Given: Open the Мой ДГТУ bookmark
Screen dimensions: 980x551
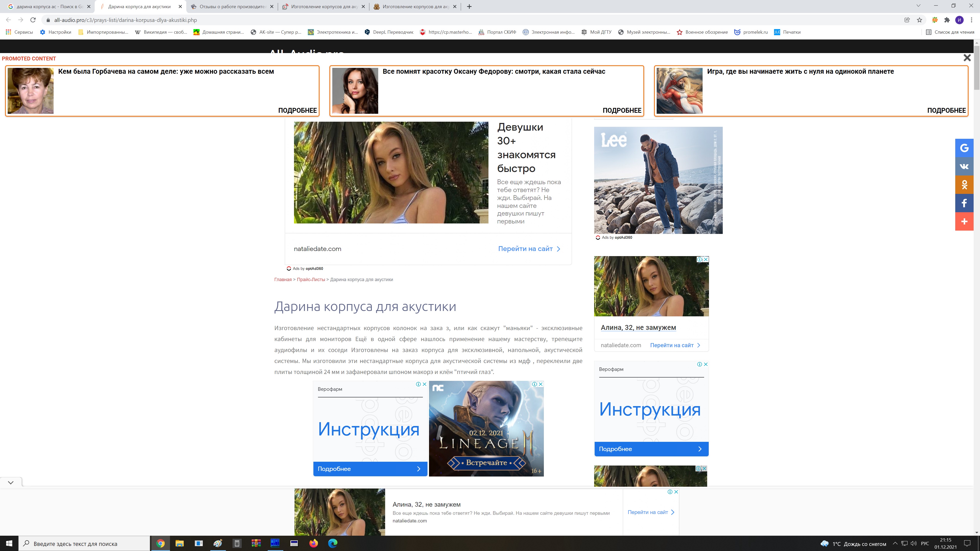Looking at the screenshot, I should coord(596,32).
